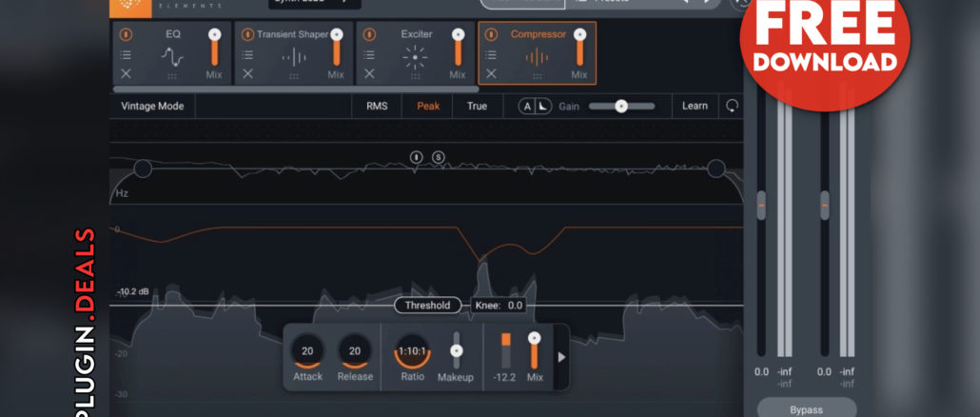This screenshot has width=980, height=417.
Task: Toggle the Exciter module power button
Action: [369, 34]
